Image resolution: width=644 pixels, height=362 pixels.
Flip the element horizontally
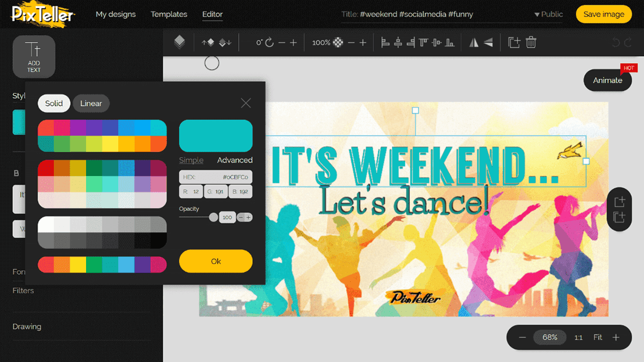[474, 42]
